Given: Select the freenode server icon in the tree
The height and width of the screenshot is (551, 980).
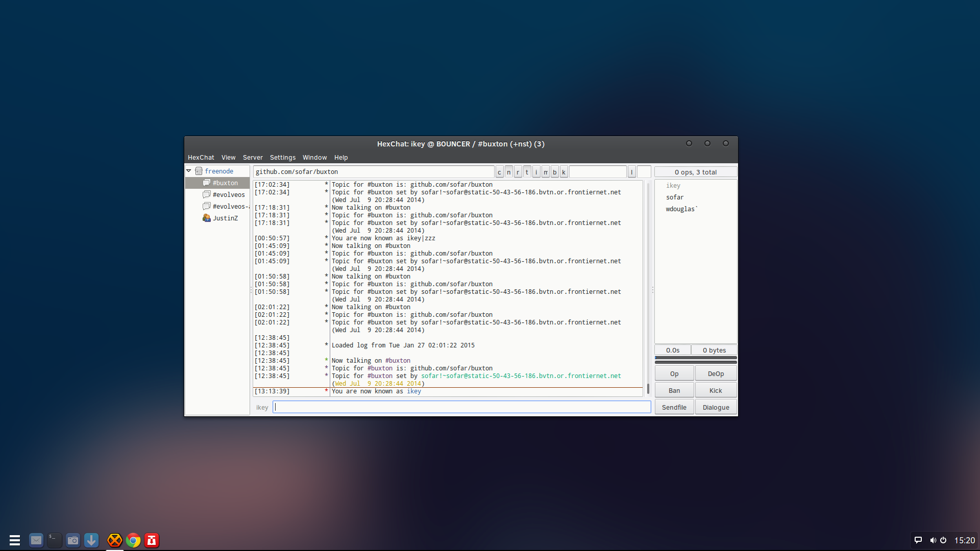Looking at the screenshot, I should coord(199,171).
